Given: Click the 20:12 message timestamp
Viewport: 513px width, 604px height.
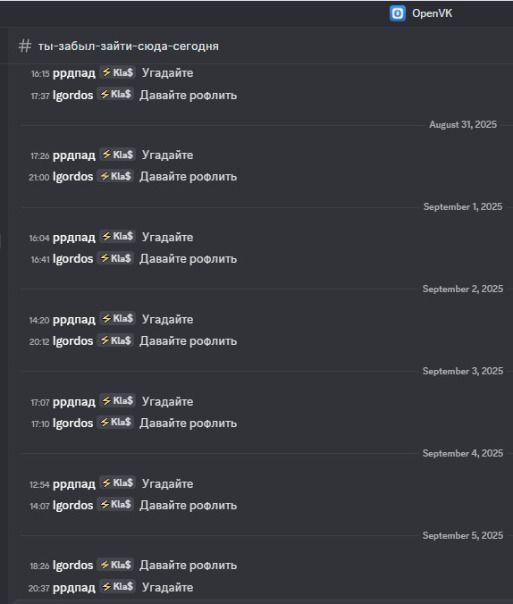Looking at the screenshot, I should pos(39,342).
